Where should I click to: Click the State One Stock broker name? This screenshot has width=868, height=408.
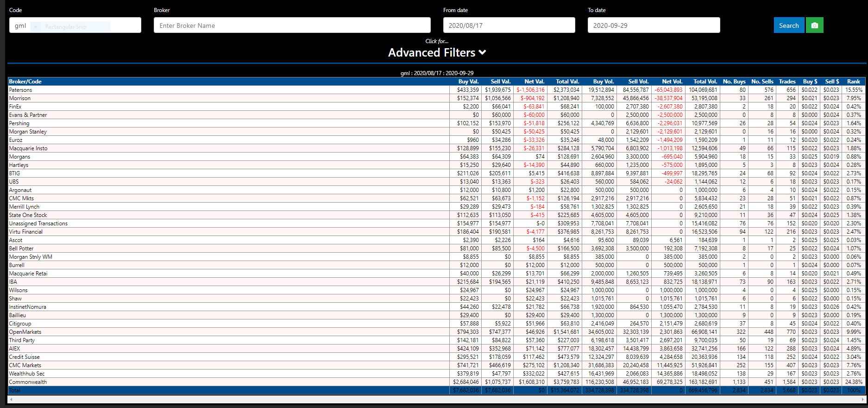[28, 215]
